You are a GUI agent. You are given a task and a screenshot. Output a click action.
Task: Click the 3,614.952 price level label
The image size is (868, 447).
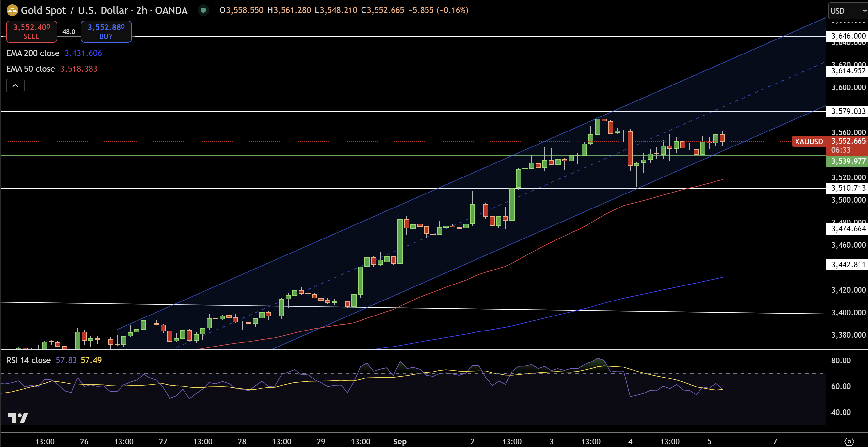(848, 71)
